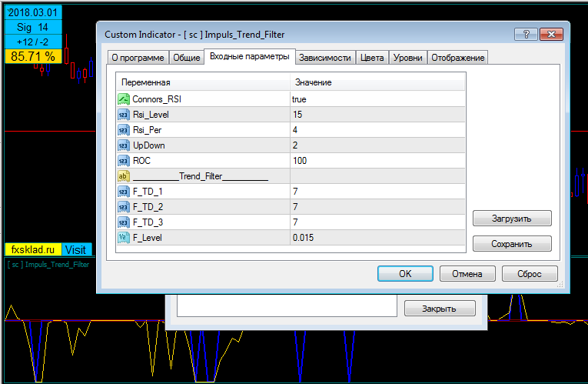Click the Connors_RSI variable name
588x384 pixels.
[x=157, y=99]
